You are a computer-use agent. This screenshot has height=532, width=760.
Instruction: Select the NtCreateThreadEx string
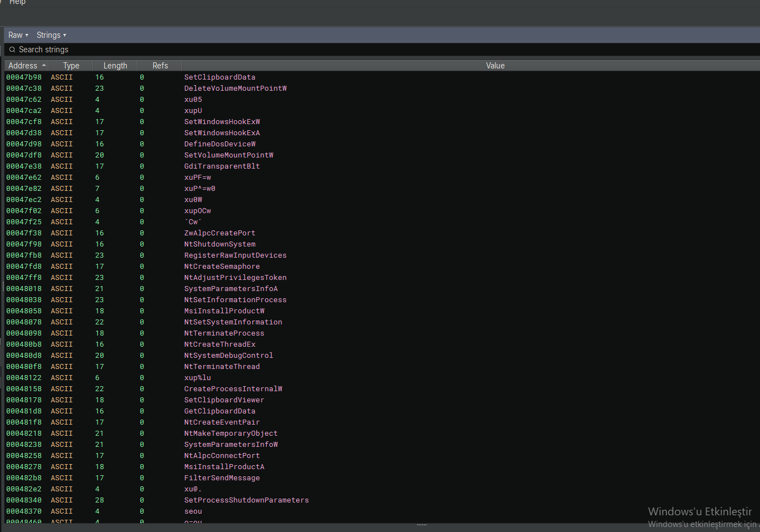(220, 344)
